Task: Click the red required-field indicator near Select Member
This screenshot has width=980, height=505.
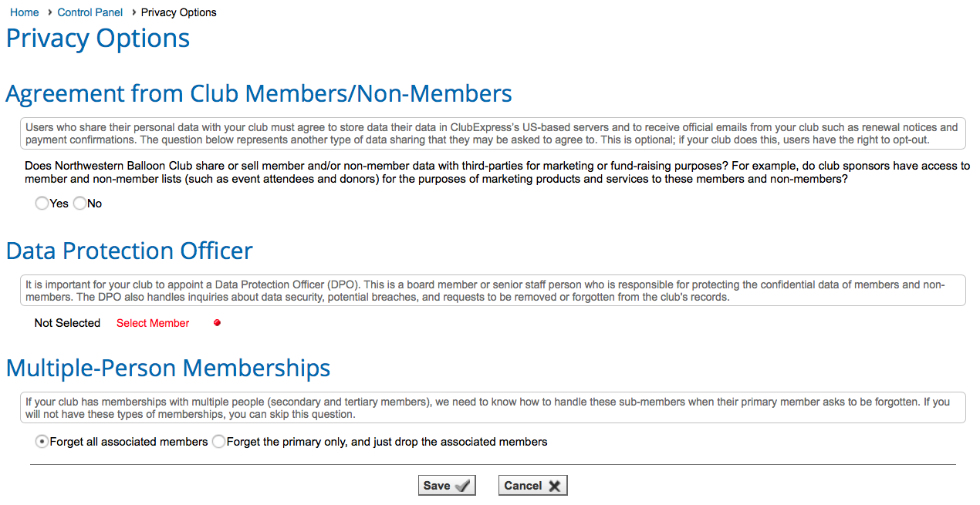Action: point(217,322)
